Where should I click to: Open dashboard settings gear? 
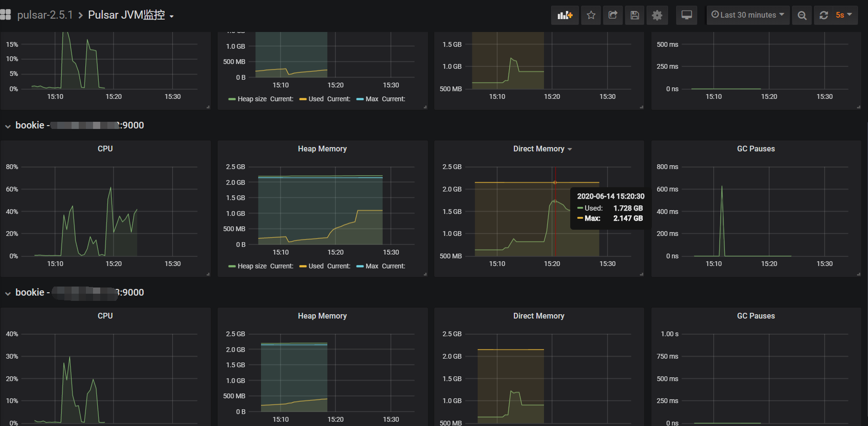(657, 15)
